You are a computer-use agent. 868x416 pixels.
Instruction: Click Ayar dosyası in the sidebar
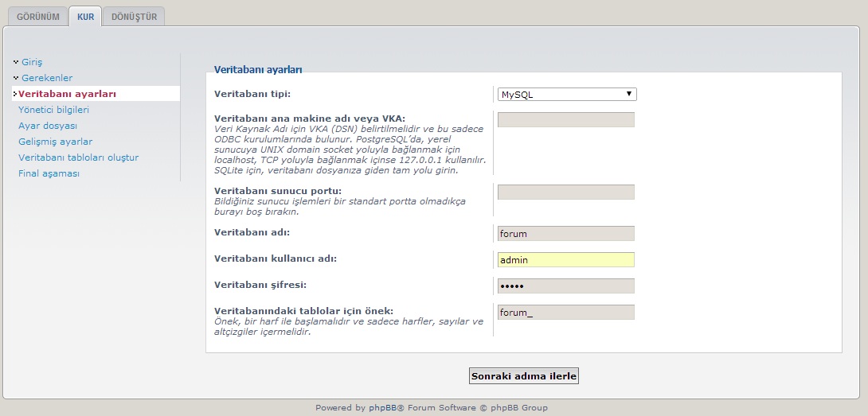(x=48, y=126)
